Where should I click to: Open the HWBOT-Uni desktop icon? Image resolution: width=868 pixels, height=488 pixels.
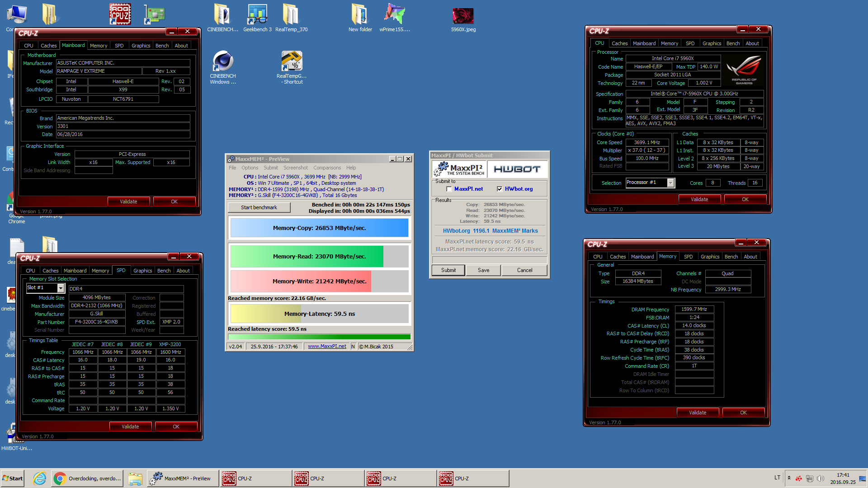pos(16,437)
